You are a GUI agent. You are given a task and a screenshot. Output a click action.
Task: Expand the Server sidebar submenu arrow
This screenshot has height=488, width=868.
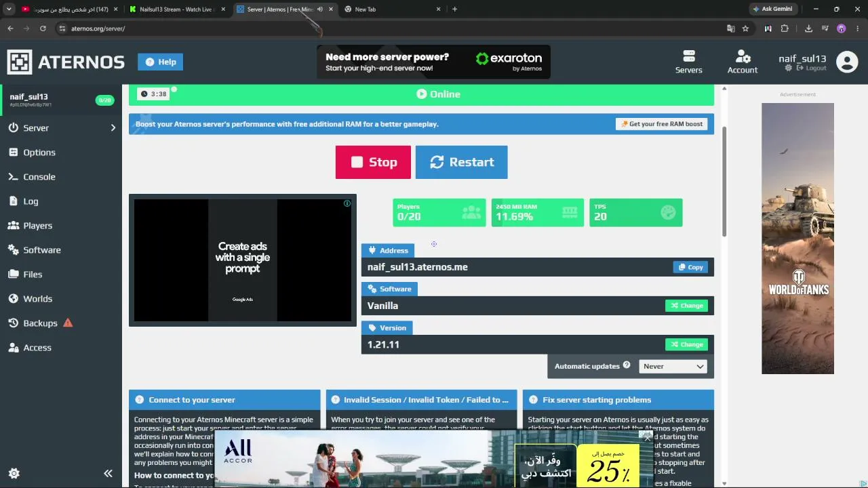113,128
